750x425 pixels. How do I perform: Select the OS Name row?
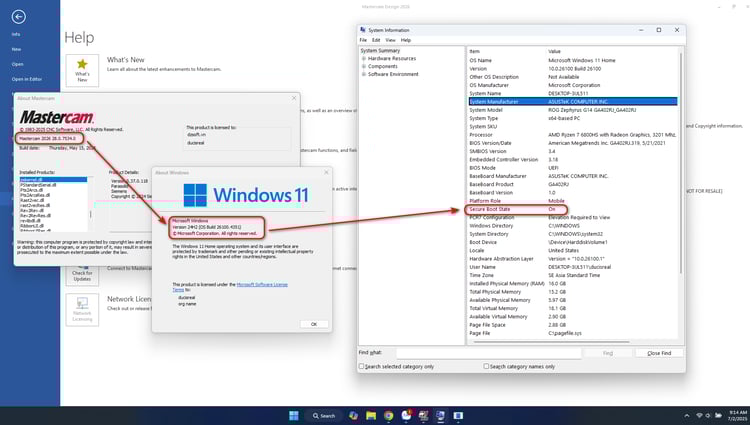(573, 60)
